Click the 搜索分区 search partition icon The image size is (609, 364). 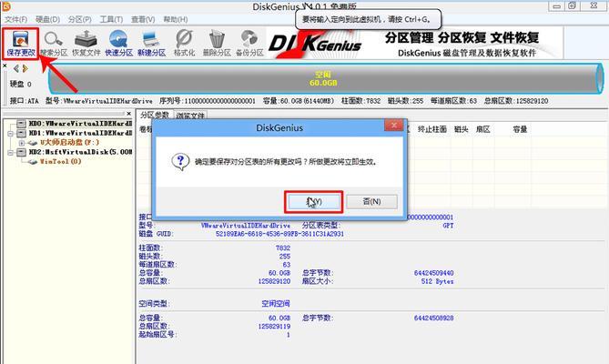(x=54, y=44)
